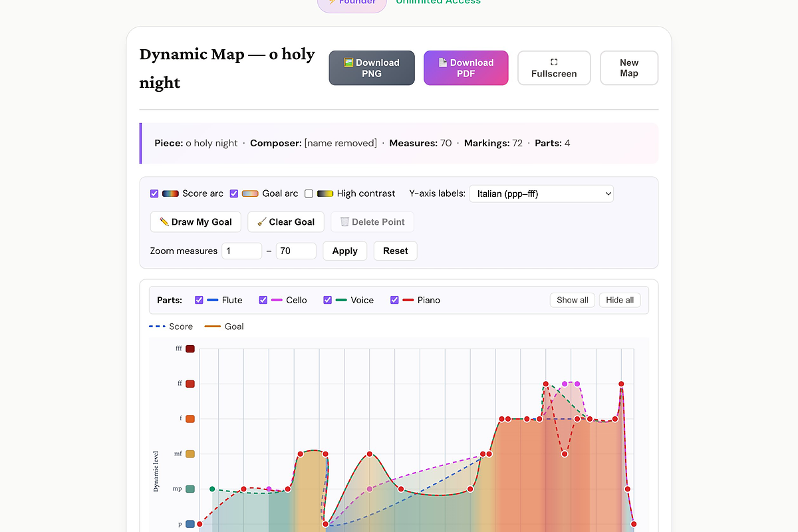
Task: Click the Delete Point button
Action: point(372,222)
